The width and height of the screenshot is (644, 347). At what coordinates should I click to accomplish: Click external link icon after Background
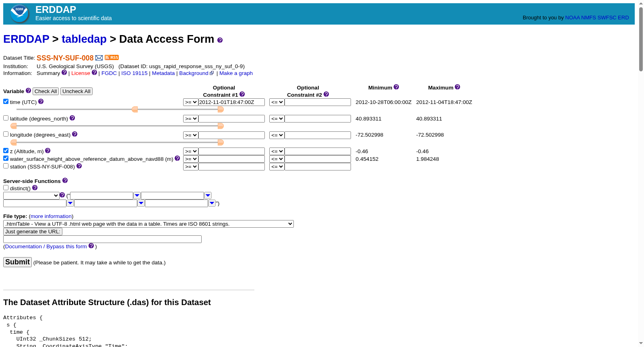click(x=212, y=73)
